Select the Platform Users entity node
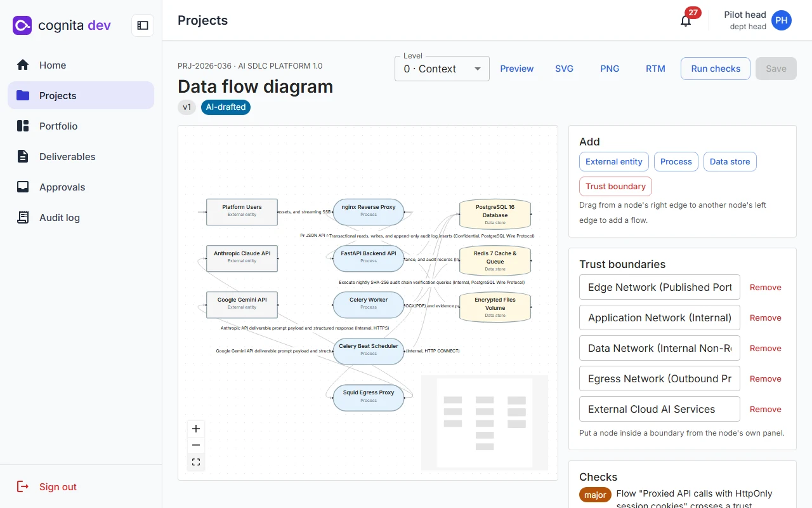Image resolution: width=812 pixels, height=508 pixels. coord(242,211)
